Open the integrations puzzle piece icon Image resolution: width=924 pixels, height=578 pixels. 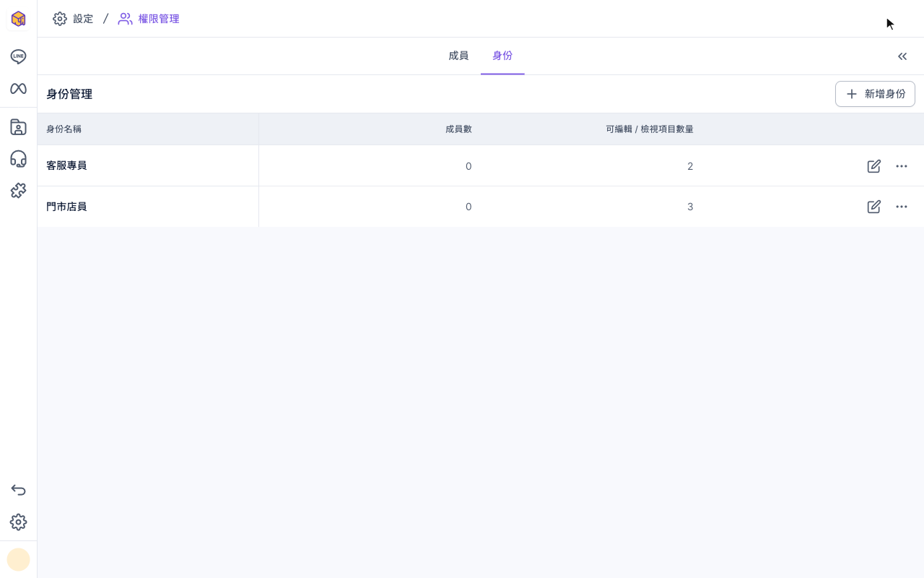pos(18,191)
